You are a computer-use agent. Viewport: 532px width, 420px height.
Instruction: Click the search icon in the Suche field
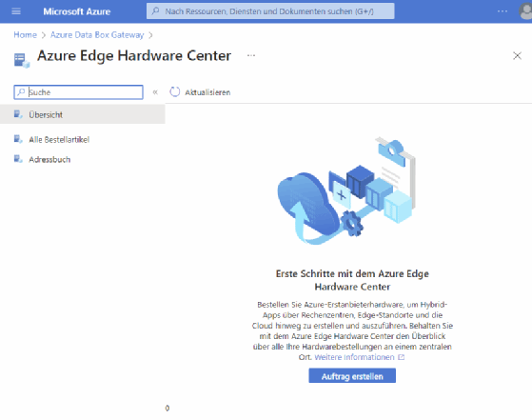pos(21,91)
